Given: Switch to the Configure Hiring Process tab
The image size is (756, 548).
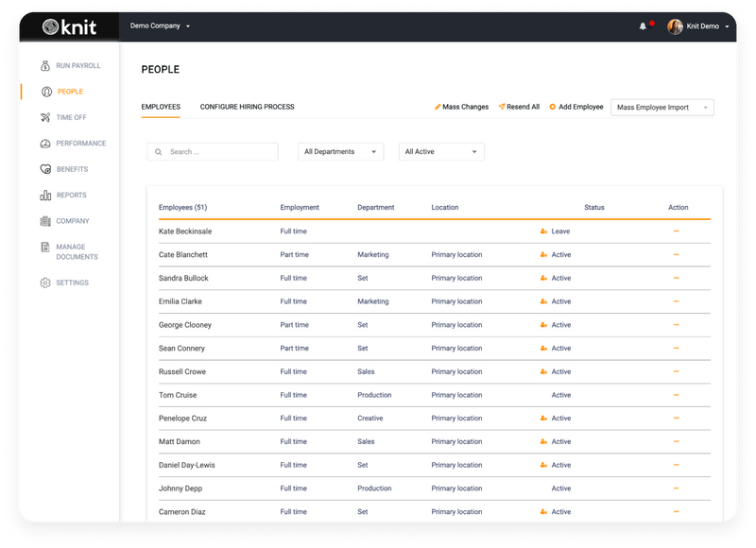Looking at the screenshot, I should pos(246,106).
